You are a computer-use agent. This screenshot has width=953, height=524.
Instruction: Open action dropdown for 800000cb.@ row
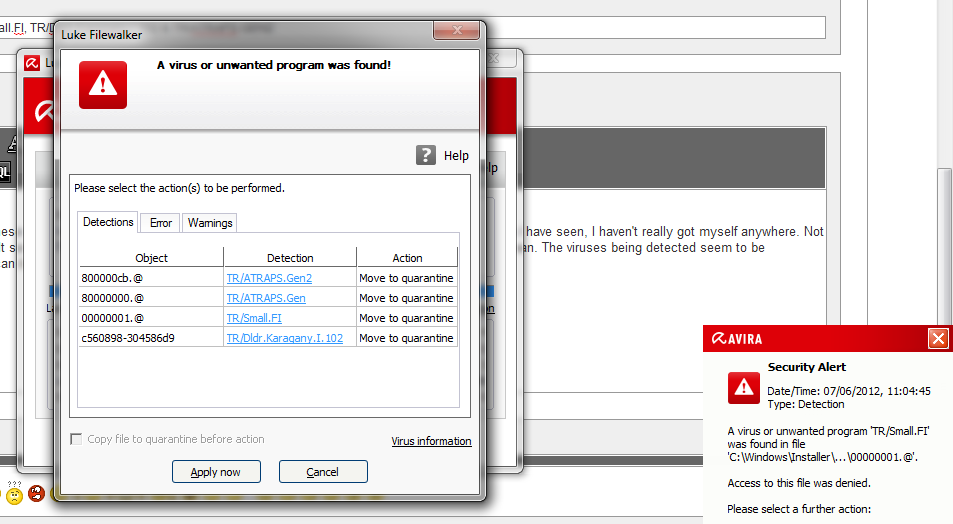pos(407,278)
